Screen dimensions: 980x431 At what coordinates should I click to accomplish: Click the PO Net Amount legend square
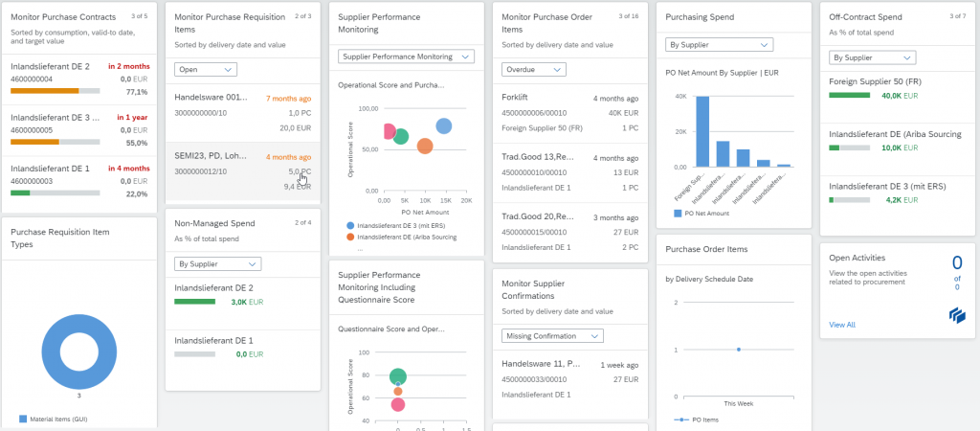point(679,214)
